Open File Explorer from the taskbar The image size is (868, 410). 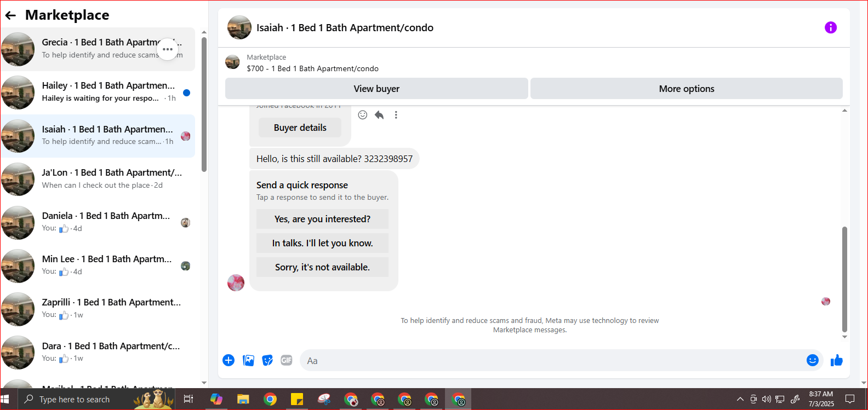[x=243, y=399]
